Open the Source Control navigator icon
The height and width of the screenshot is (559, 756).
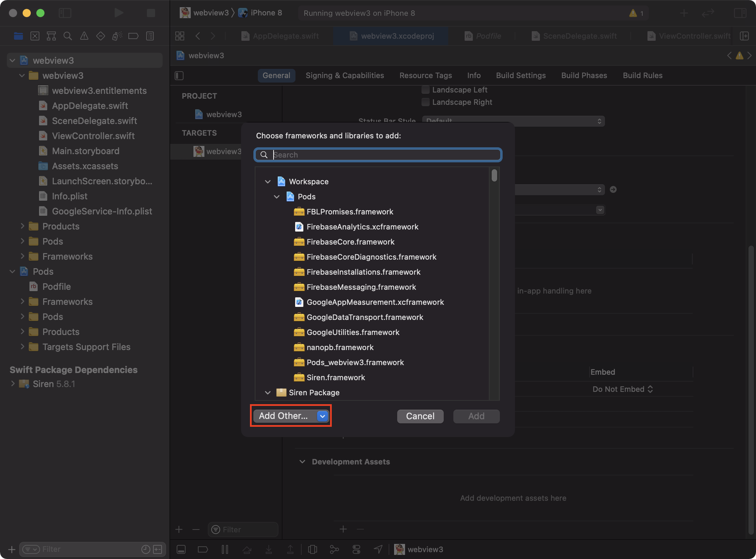pos(35,36)
